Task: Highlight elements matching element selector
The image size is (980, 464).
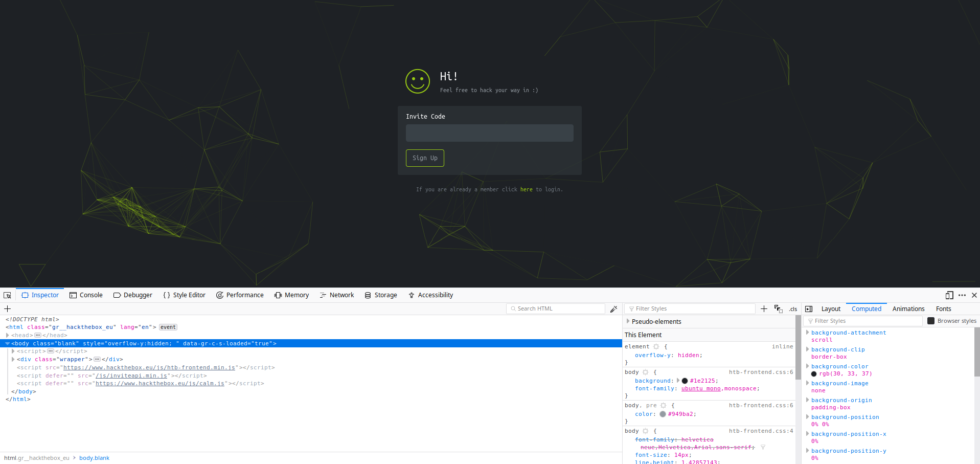Action: point(656,347)
